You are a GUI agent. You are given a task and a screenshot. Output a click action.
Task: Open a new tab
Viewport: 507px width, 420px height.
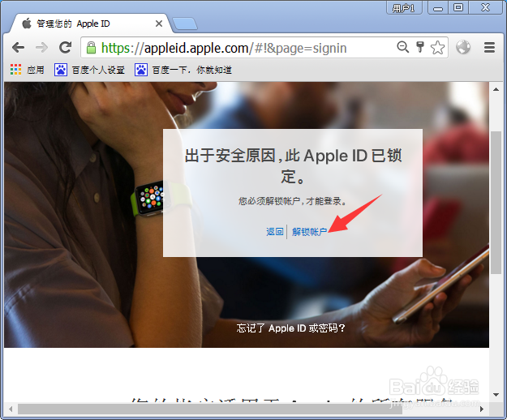coord(185,24)
